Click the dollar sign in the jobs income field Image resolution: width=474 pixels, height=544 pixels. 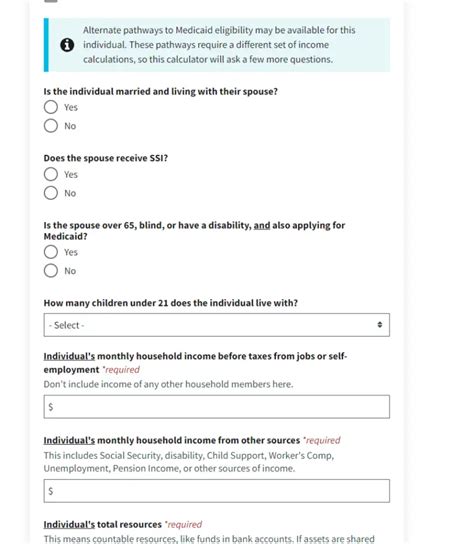click(x=51, y=407)
